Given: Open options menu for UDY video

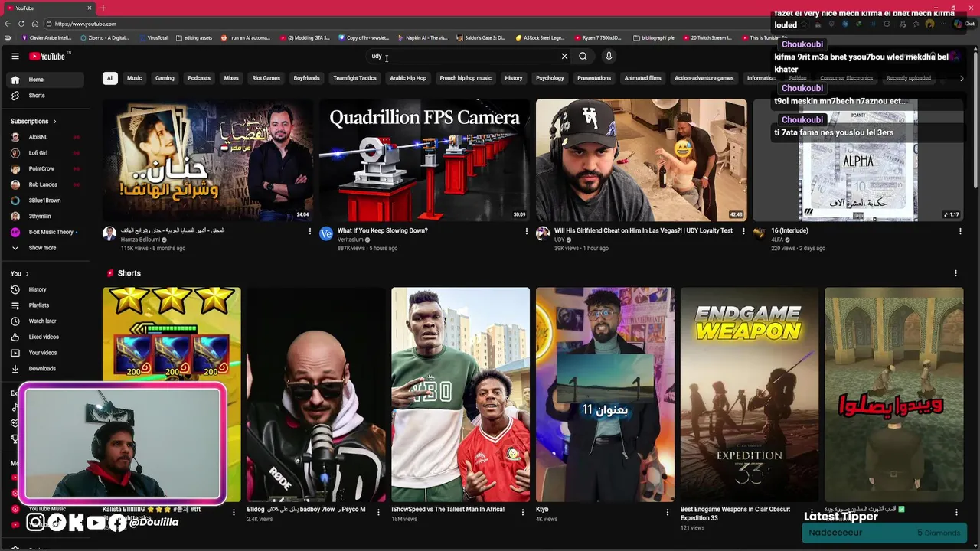Looking at the screenshot, I should [743, 231].
